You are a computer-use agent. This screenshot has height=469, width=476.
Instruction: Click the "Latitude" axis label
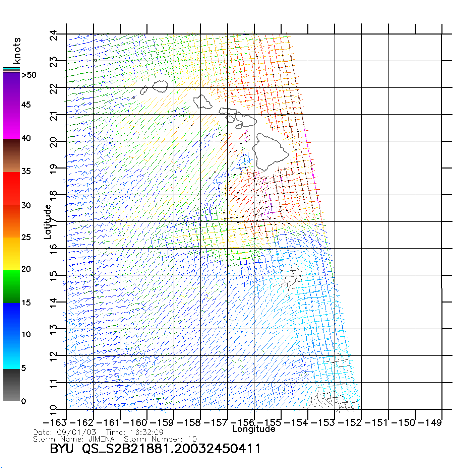point(48,221)
